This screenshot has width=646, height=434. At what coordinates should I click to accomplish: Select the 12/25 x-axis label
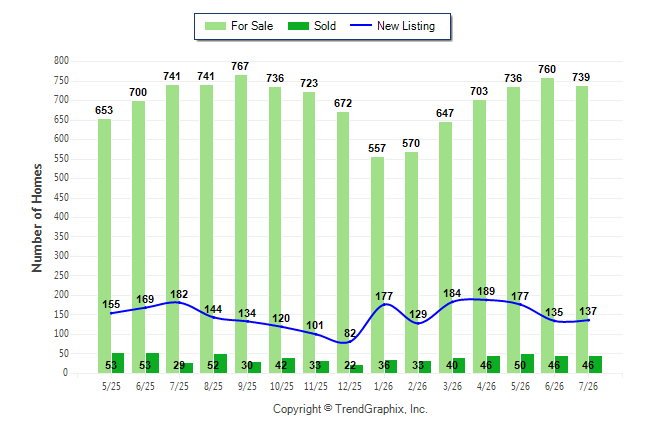tap(350, 386)
